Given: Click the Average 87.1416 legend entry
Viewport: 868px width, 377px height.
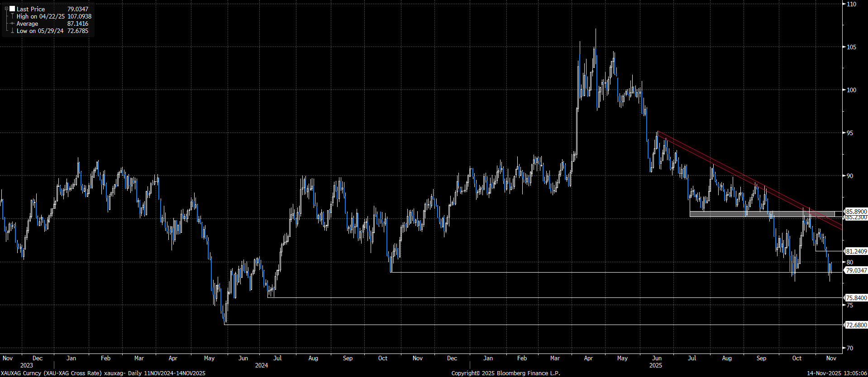Looking at the screenshot, I should [28, 24].
